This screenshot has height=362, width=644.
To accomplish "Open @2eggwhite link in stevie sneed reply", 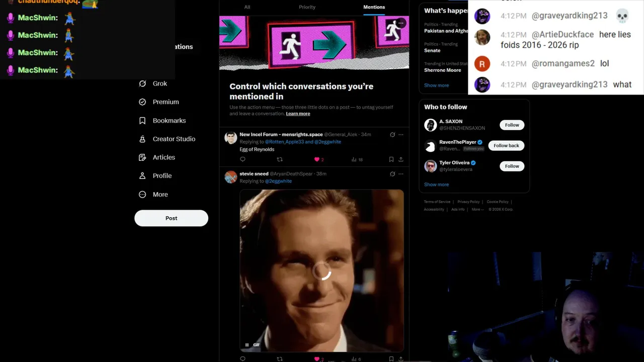I will point(278,181).
